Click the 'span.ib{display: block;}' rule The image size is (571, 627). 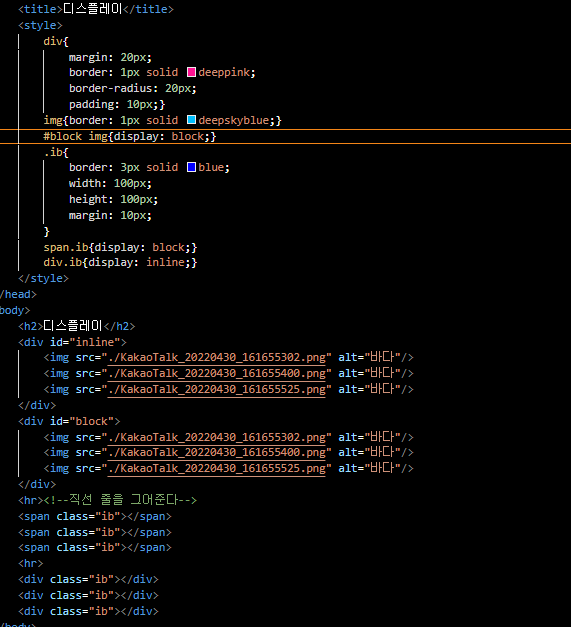(x=120, y=248)
